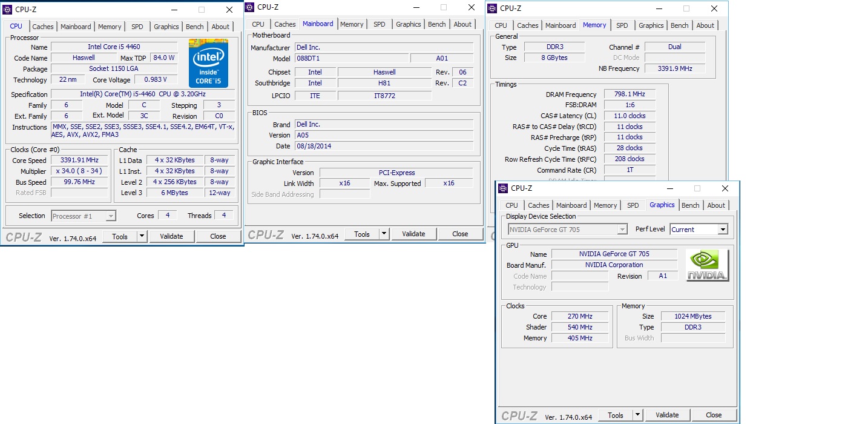Click the Intel Core i5 4460 name field

pyautogui.click(x=114, y=47)
